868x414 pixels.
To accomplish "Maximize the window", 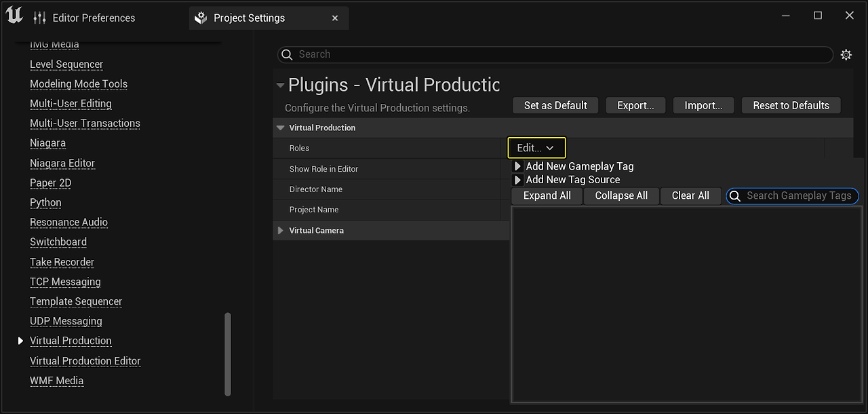I will 818,16.
